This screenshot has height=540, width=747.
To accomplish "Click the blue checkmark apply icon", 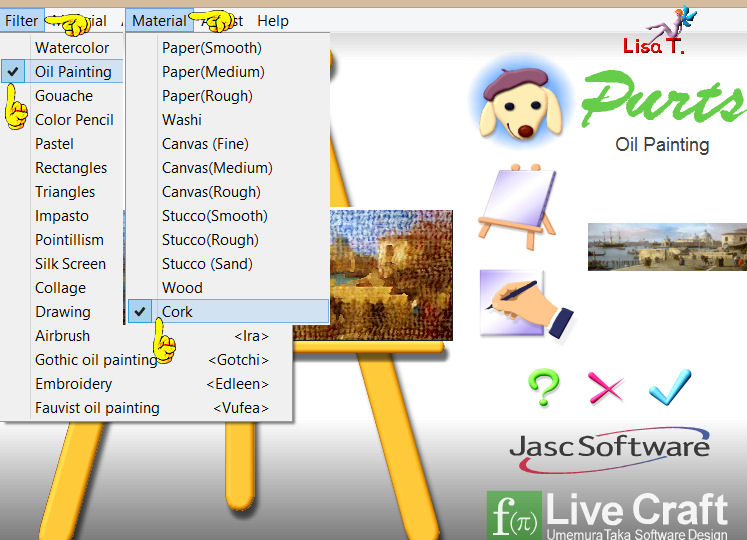I will click(x=670, y=387).
